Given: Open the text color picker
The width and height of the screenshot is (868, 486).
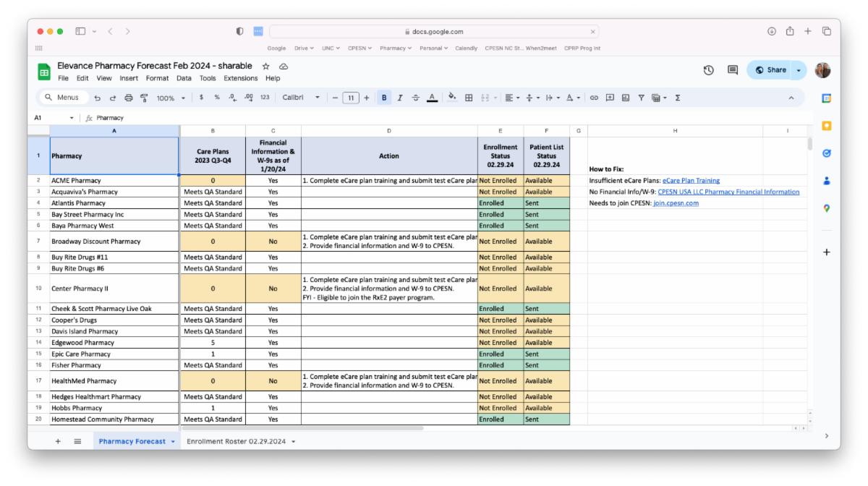Looking at the screenshot, I should click(432, 97).
